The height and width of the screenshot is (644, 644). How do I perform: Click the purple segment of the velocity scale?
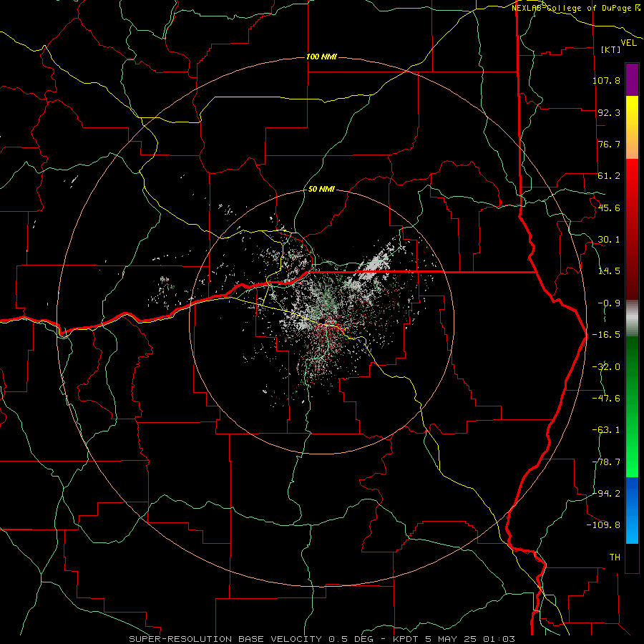coord(632,79)
